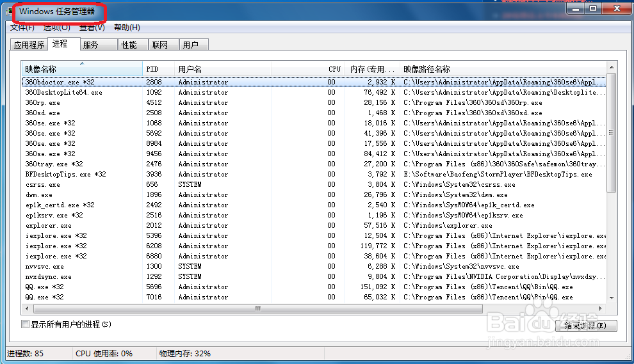
Task: Open the 文件(F) menu
Action: point(22,28)
